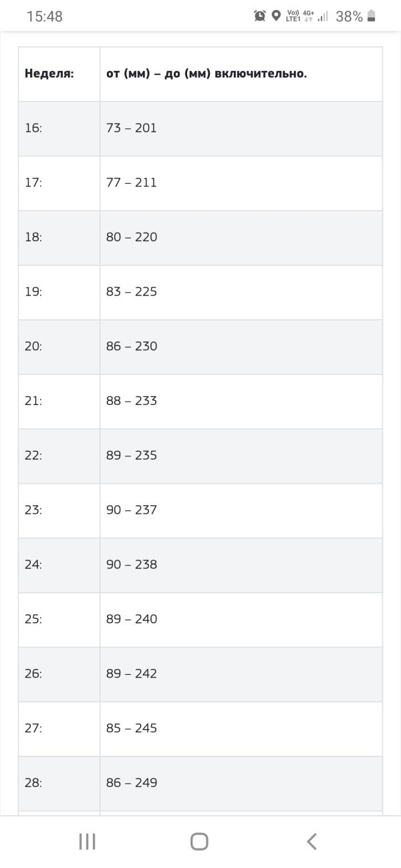Viewport: 401px width, 868px height.
Task: Tap the battery icon in status bar
Action: tap(372, 16)
